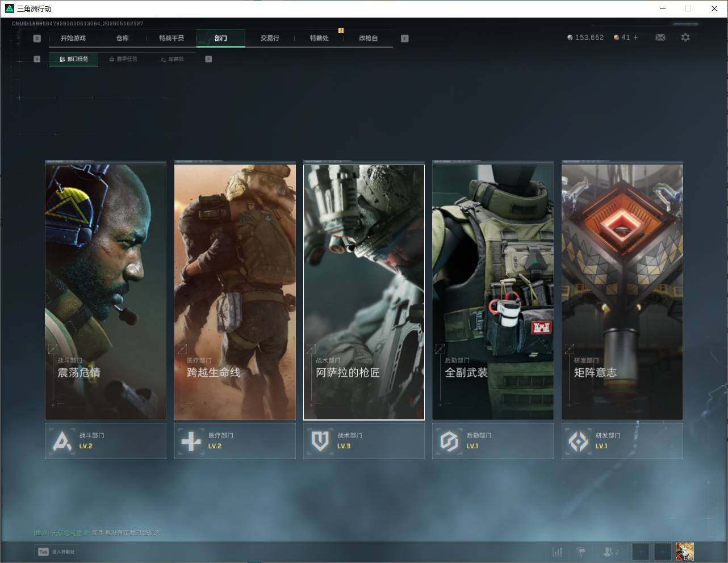The height and width of the screenshot is (563, 728).
Task: Click the player avatar in bottom bar
Action: (x=685, y=552)
